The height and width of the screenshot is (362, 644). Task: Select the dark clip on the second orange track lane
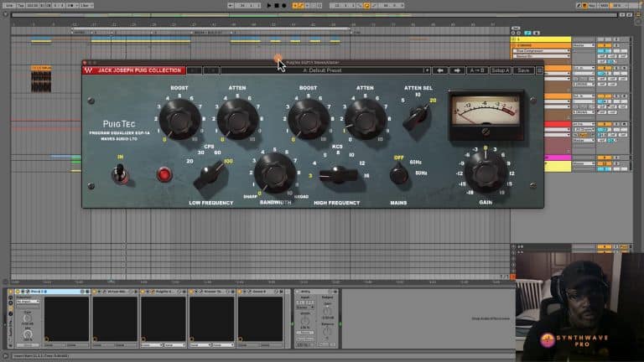click(x=41, y=81)
